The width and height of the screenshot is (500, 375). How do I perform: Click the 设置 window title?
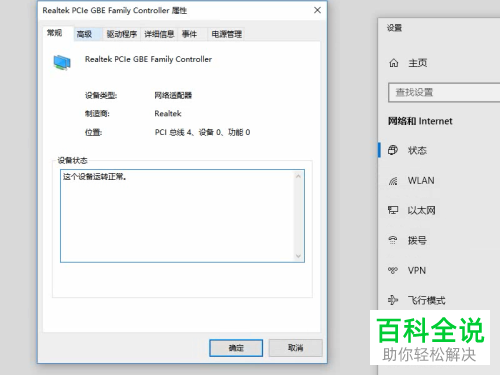click(x=394, y=28)
